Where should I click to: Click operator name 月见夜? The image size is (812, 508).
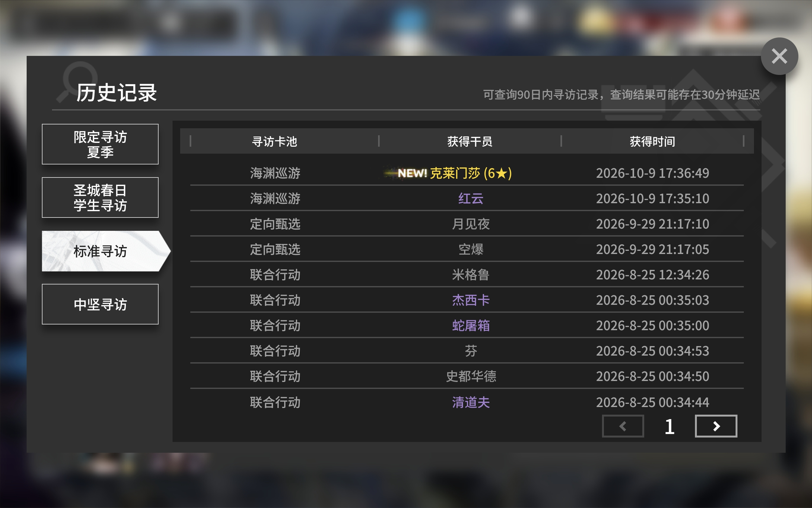click(x=471, y=224)
